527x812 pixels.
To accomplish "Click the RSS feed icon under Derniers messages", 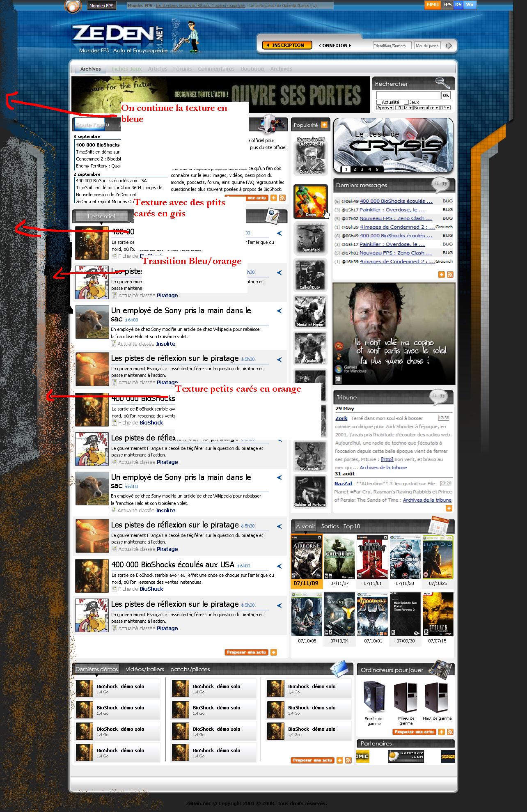I will pos(450,275).
